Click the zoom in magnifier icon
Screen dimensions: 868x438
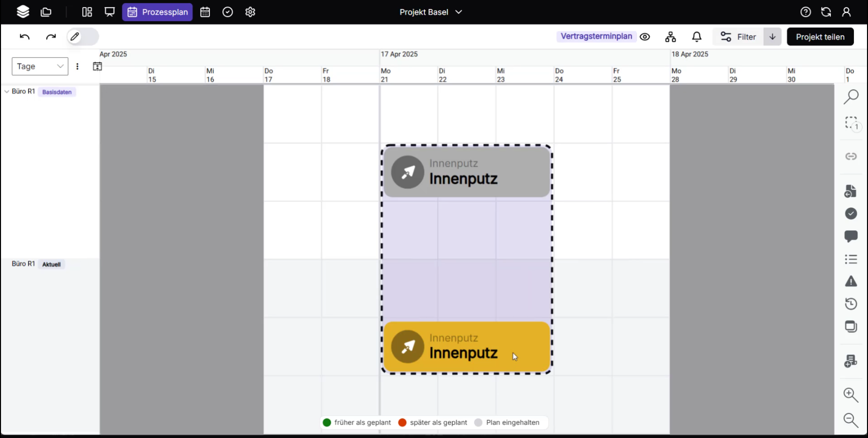pos(851,395)
